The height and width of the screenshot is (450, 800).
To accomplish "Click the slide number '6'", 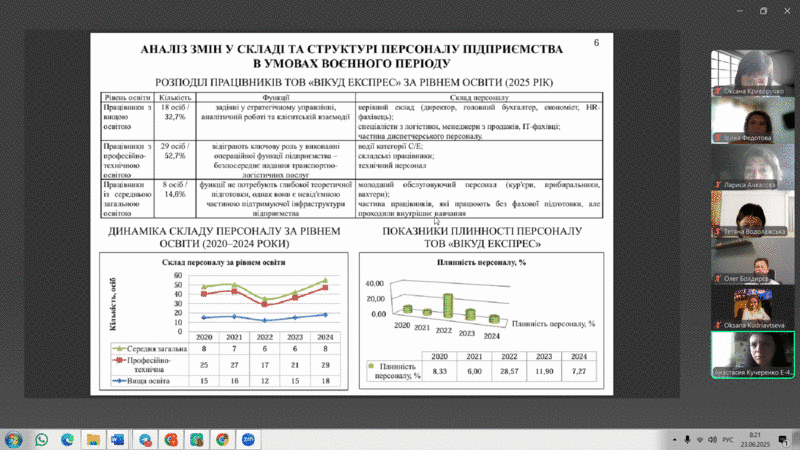I will pyautogui.click(x=596, y=43).
